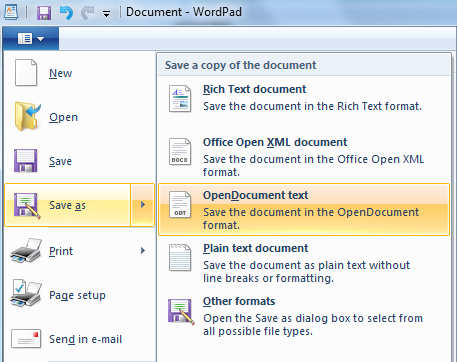Click the ODT file icon
This screenshot has height=362, width=457.
pyautogui.click(x=180, y=205)
